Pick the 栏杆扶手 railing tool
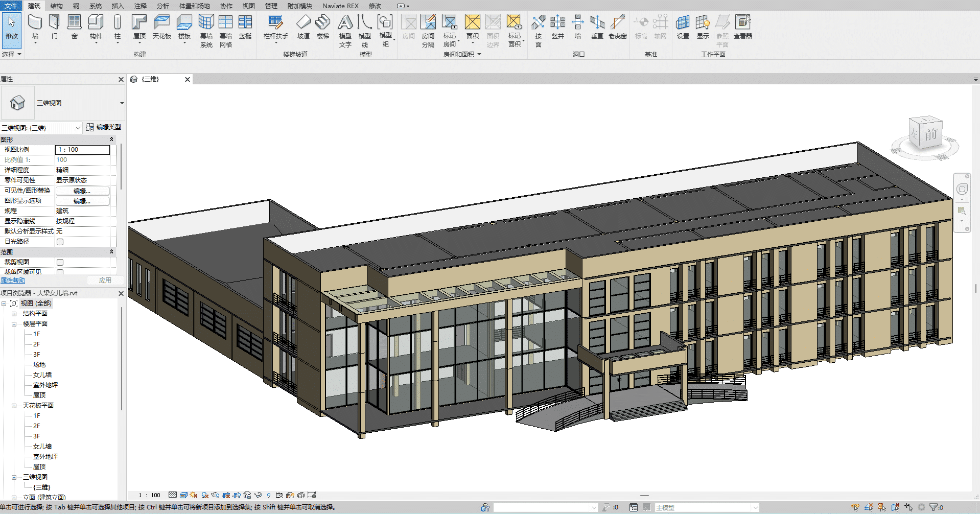 275,24
